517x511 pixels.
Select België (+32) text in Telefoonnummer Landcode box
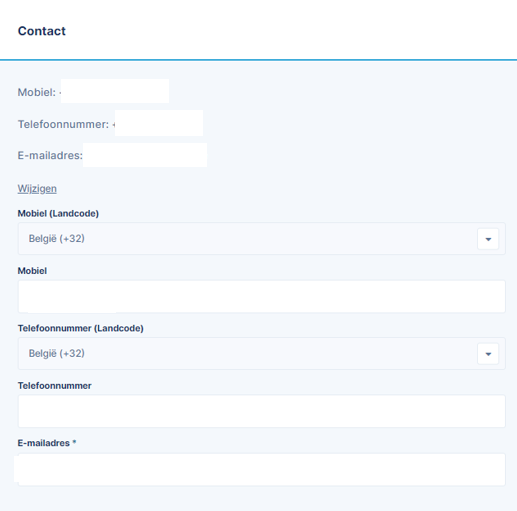pos(57,353)
